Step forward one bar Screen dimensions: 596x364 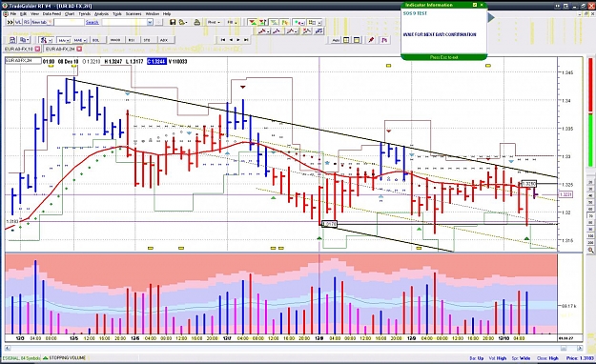(238, 39)
